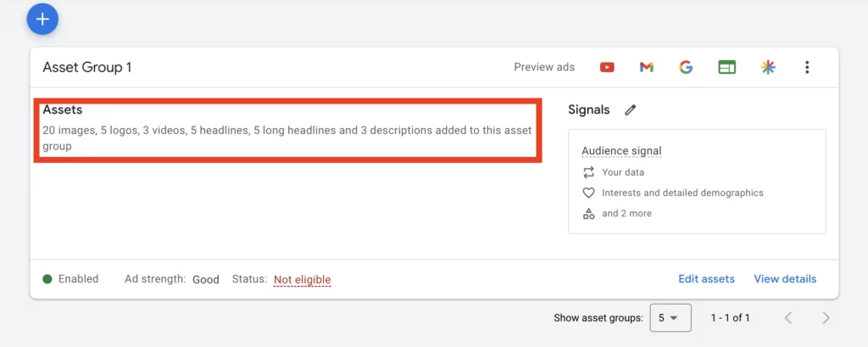Open the View details link

pyautogui.click(x=785, y=279)
